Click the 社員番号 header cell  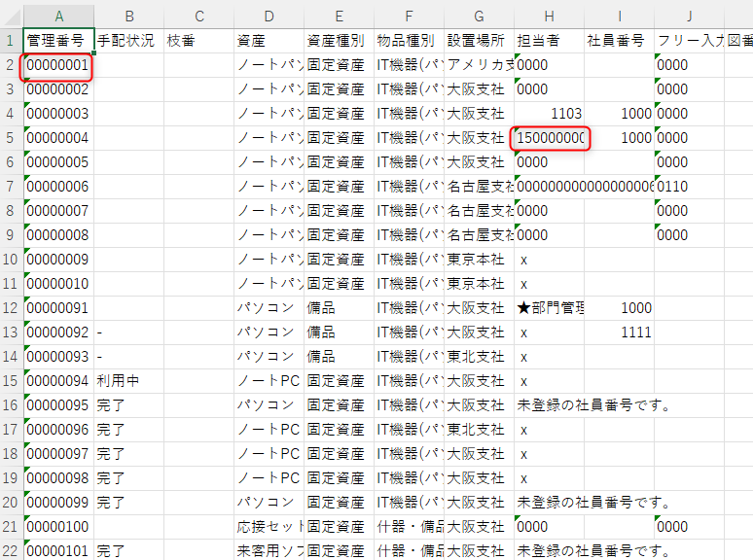tap(619, 41)
